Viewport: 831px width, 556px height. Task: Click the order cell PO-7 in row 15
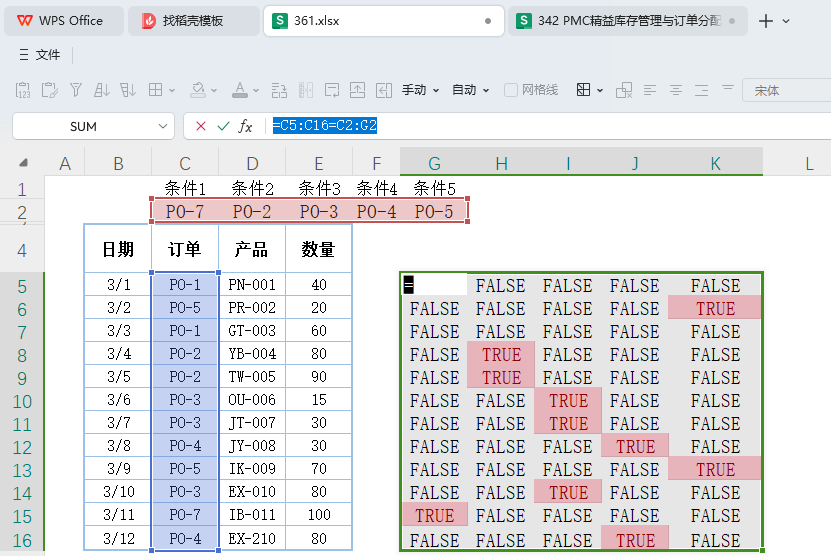click(184, 515)
